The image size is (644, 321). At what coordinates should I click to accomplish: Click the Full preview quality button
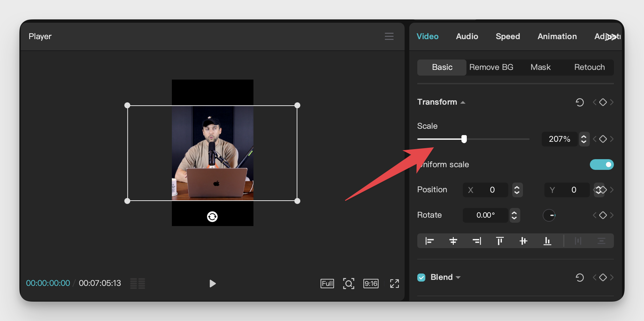pyautogui.click(x=327, y=284)
